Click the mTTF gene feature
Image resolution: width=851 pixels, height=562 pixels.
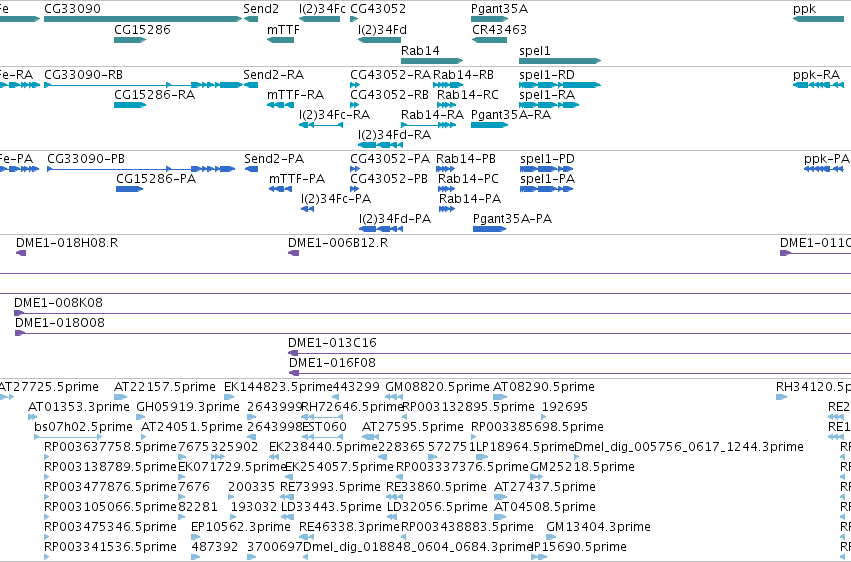click(x=280, y=40)
